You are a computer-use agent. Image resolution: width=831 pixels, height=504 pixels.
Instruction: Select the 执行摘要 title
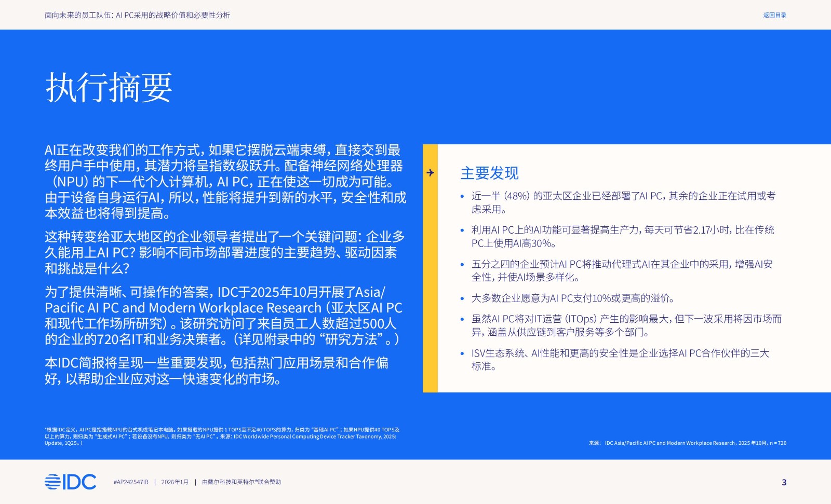click(109, 87)
